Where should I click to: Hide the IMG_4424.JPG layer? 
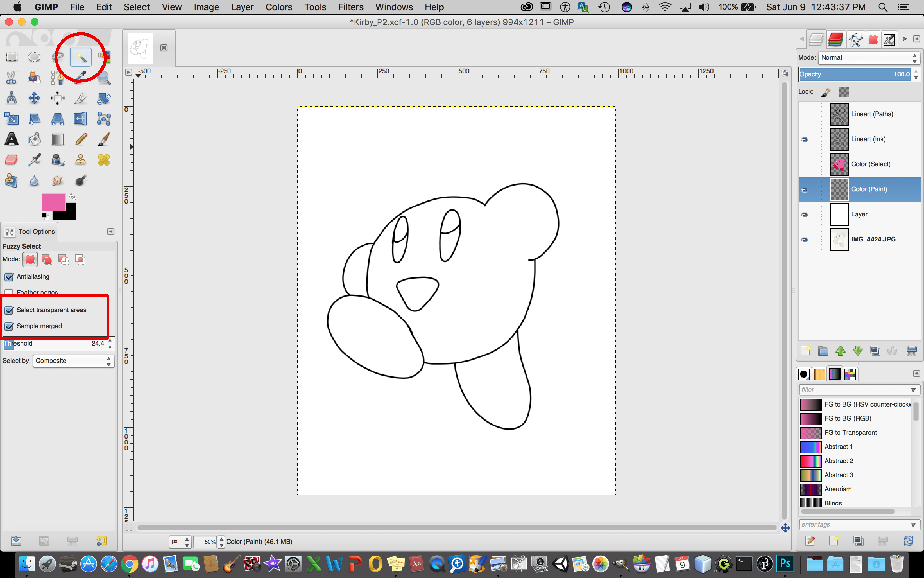click(x=805, y=240)
